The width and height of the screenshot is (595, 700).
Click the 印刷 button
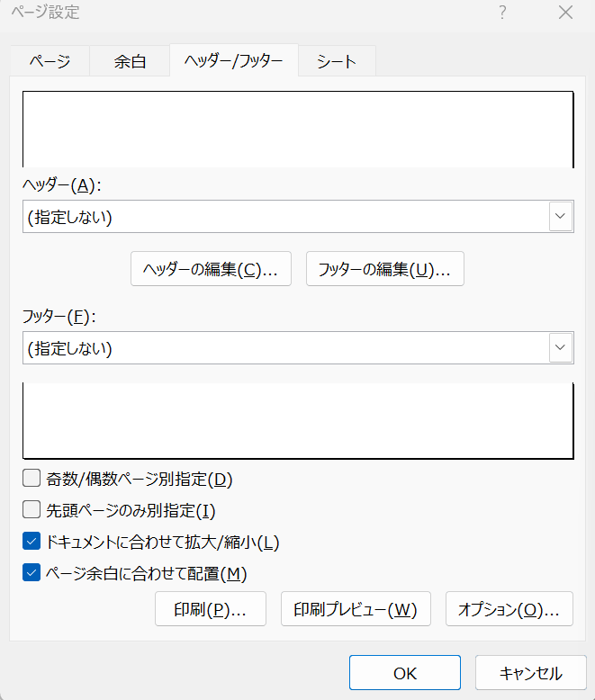click(x=212, y=609)
